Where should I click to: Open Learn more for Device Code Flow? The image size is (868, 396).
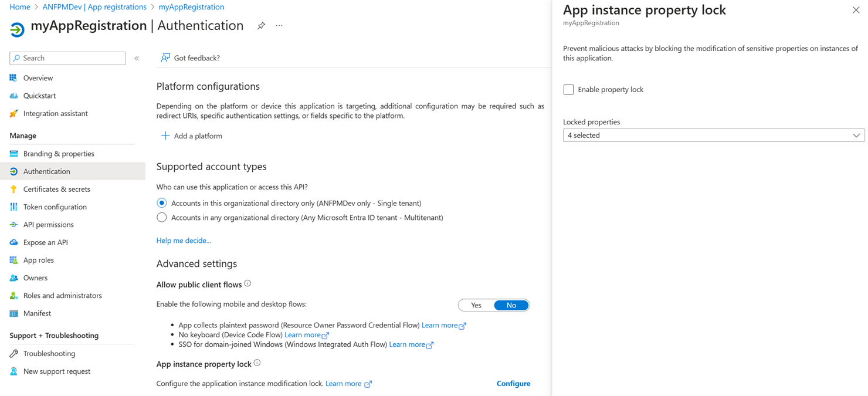click(x=307, y=334)
